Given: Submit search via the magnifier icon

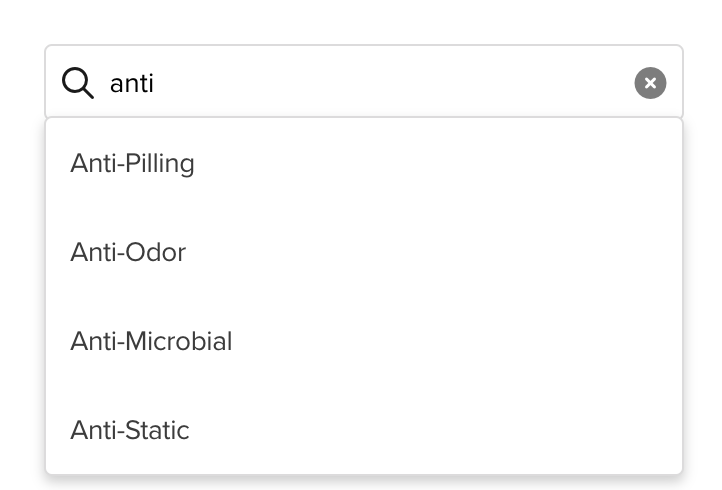Looking at the screenshot, I should click(78, 83).
